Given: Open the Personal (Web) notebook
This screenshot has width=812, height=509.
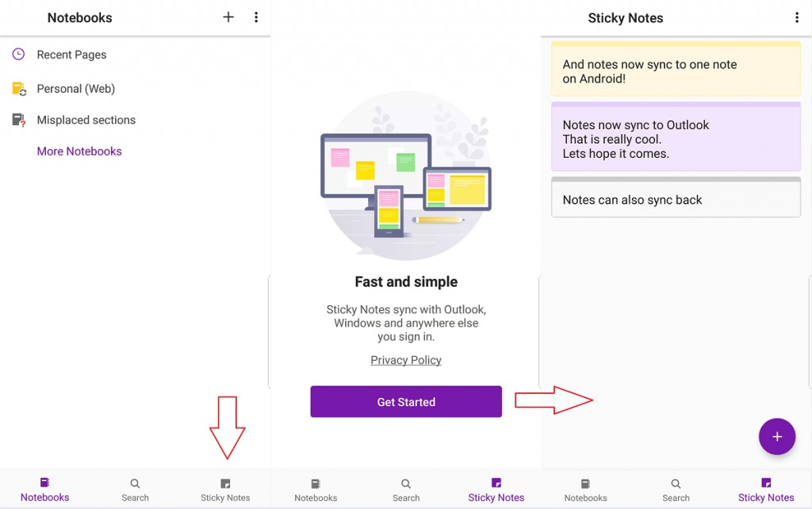Looking at the screenshot, I should click(74, 88).
